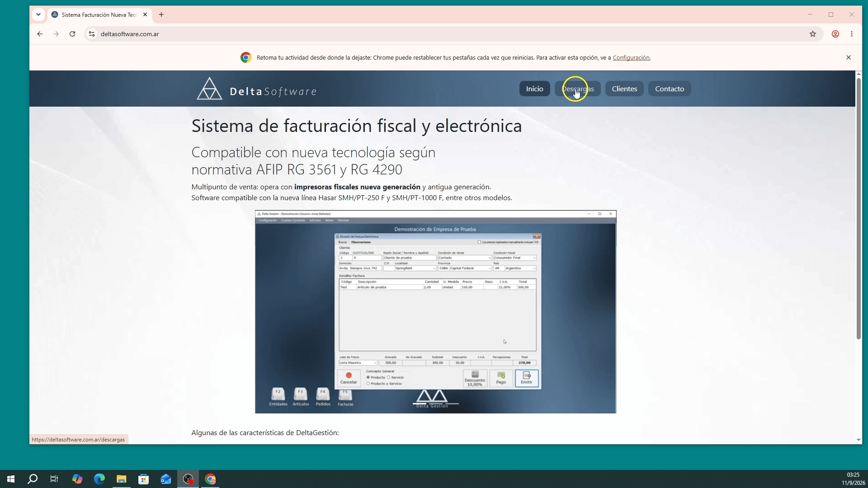Viewport: 868px width, 488px height.
Task: Minimize the Chrome window
Action: point(810,14)
